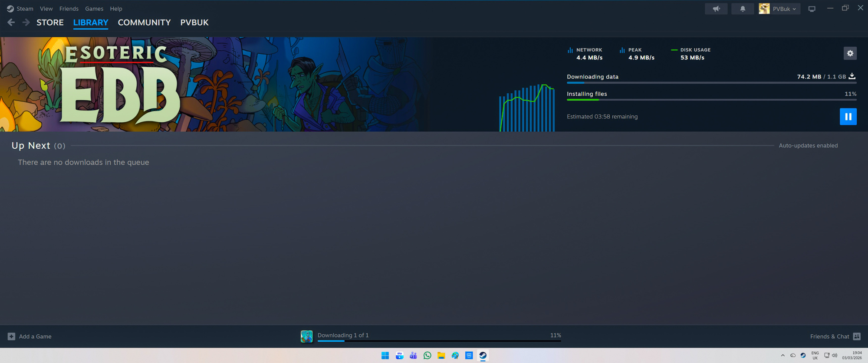
Task: Click the Add a Game plus icon
Action: click(x=11, y=337)
